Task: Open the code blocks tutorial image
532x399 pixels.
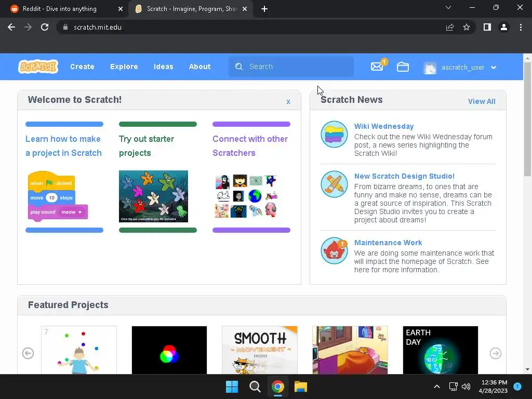Action: pyautogui.click(x=58, y=196)
